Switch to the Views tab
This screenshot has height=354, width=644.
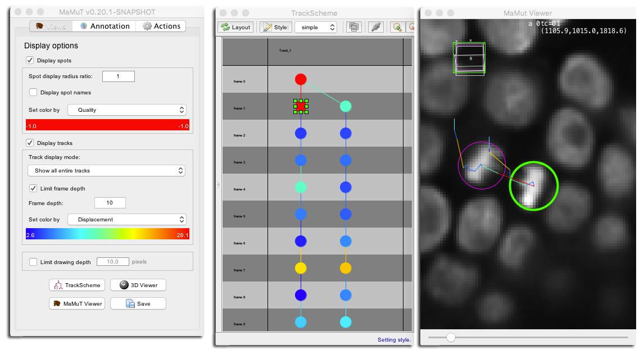pyautogui.click(x=51, y=26)
